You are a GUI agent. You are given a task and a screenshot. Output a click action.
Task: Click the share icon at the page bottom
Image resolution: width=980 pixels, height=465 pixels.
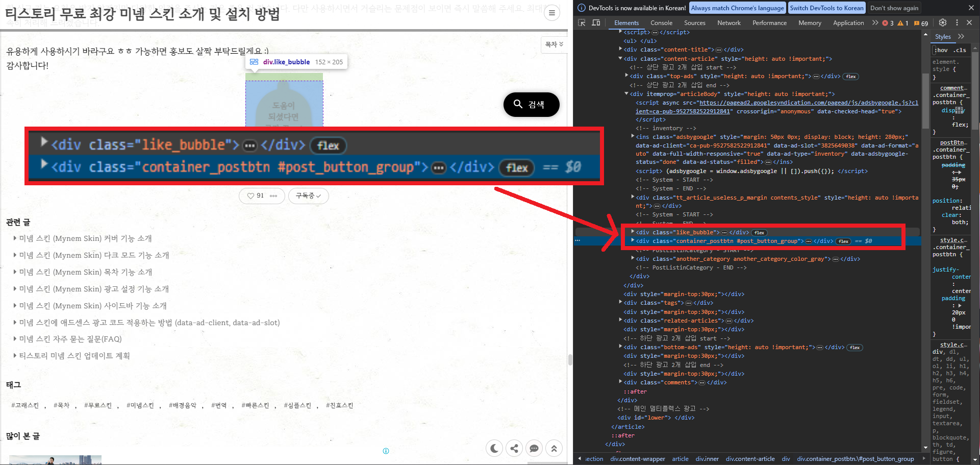(x=514, y=448)
